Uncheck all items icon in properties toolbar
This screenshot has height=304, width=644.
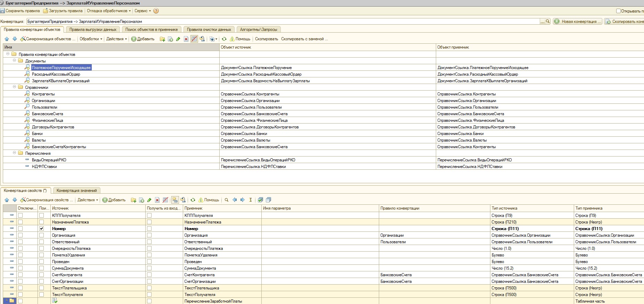[269, 200]
